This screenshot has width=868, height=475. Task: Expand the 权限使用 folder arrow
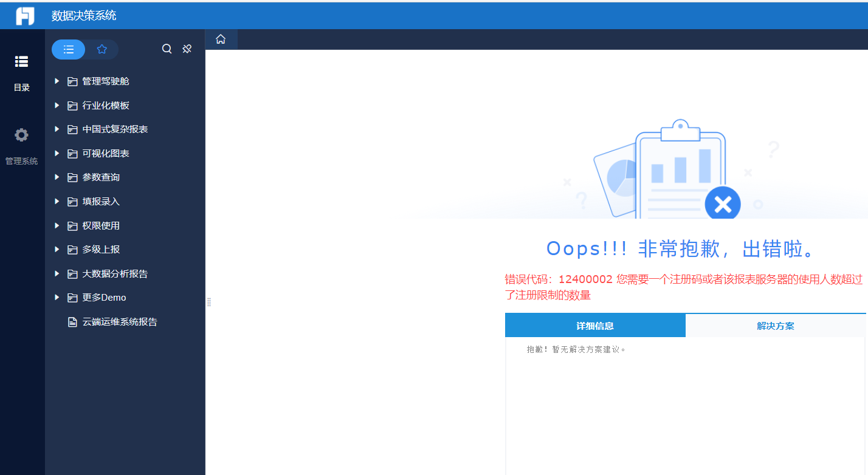pyautogui.click(x=57, y=226)
